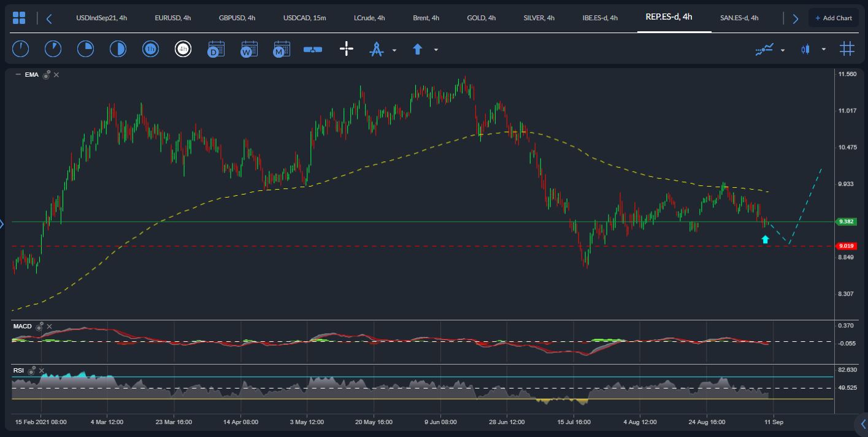Select the monthly timeframe calendar icon

(x=281, y=49)
